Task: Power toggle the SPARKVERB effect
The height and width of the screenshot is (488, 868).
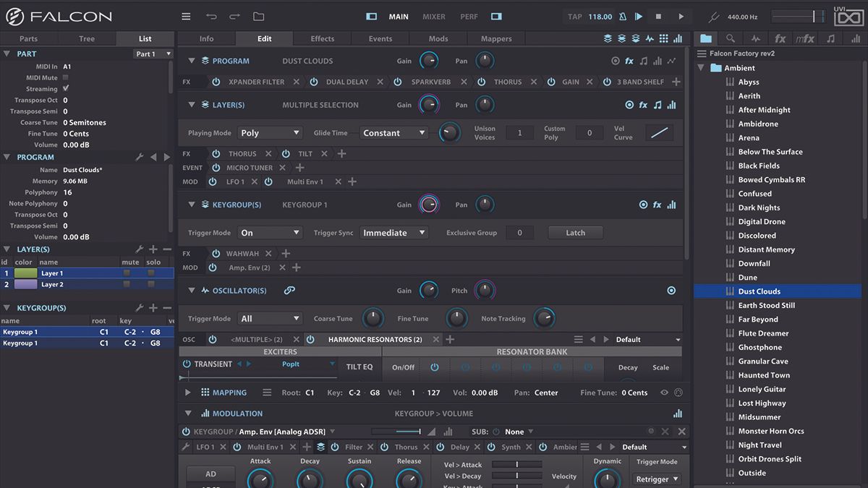Action: tap(397, 82)
